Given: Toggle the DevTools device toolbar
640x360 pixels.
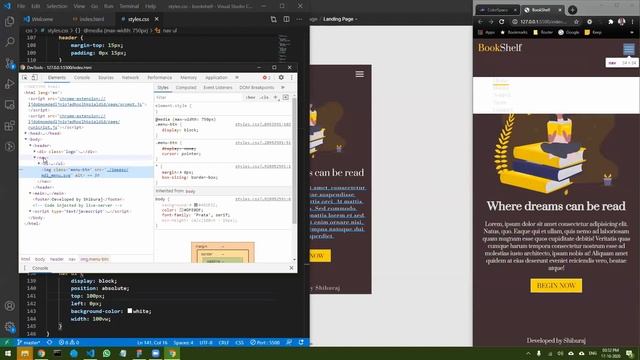Looking at the screenshot, I should click(x=35, y=78).
